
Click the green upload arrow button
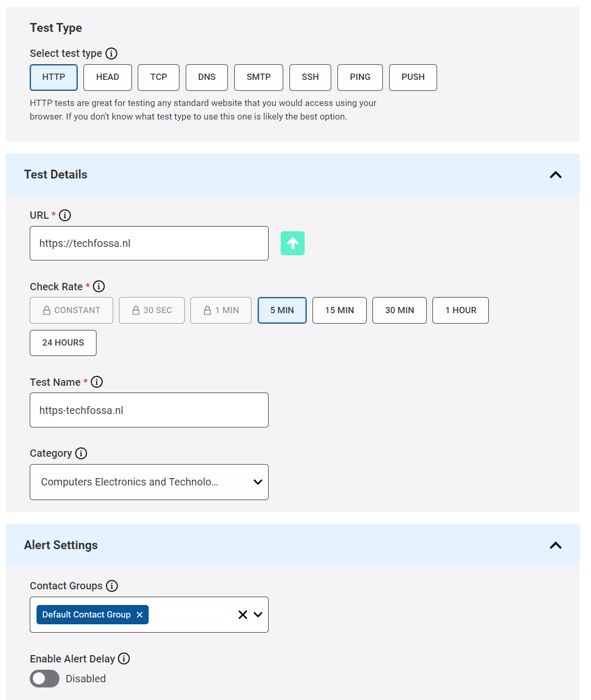click(x=292, y=243)
